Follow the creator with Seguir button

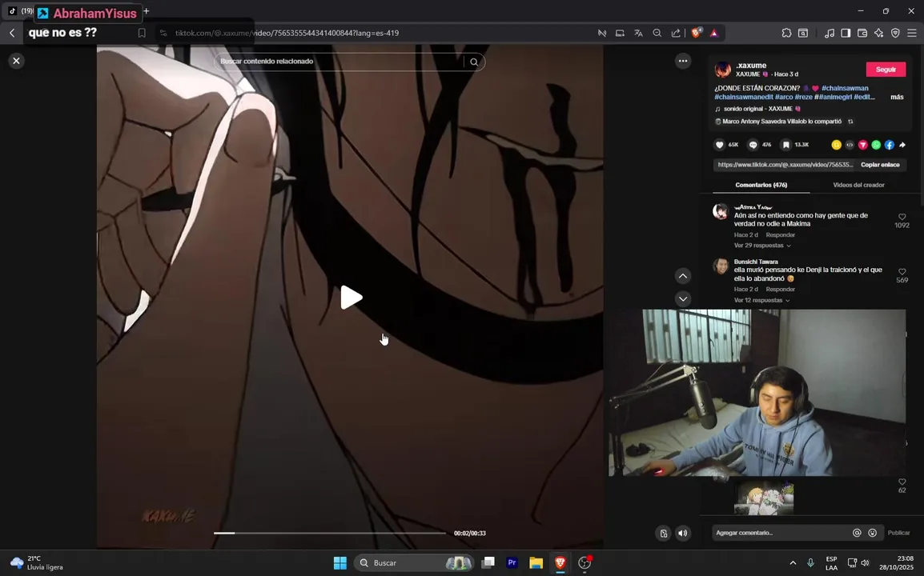[x=886, y=70]
